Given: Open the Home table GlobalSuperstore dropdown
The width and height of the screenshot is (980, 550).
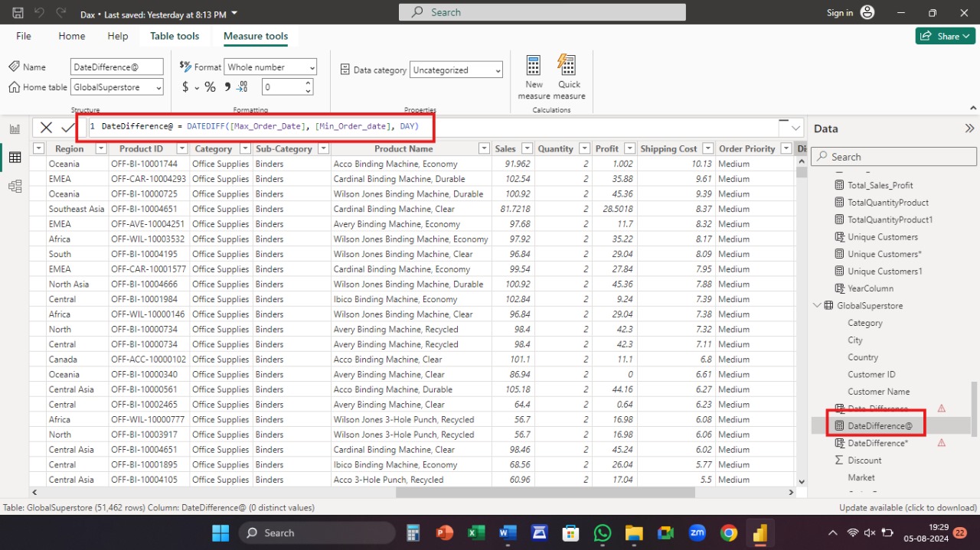Looking at the screenshot, I should tap(117, 87).
